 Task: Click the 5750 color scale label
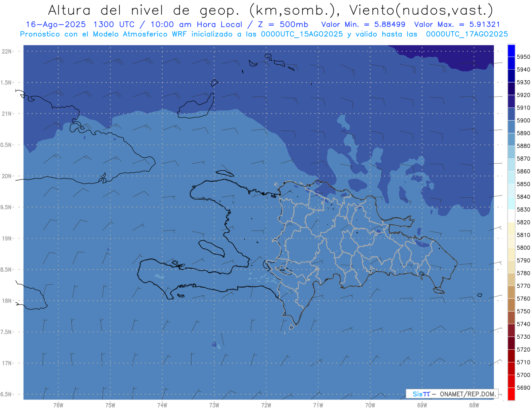tap(523, 311)
